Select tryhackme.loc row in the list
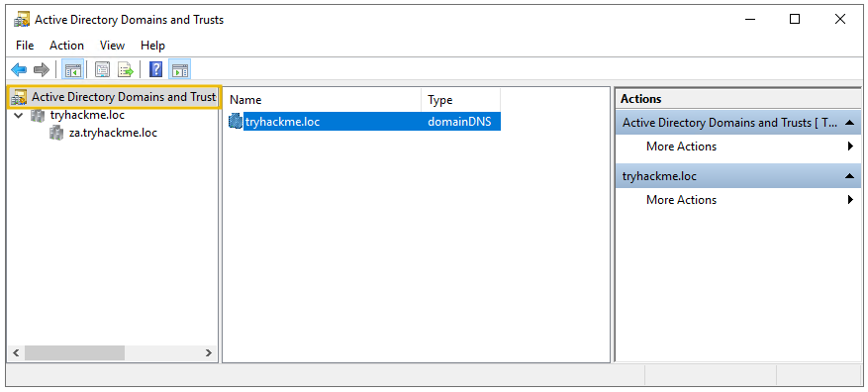868x392 pixels. coord(364,121)
